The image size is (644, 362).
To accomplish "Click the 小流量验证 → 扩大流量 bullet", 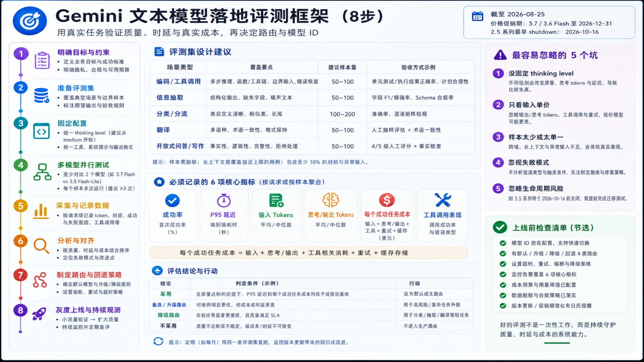I will click(90, 320).
